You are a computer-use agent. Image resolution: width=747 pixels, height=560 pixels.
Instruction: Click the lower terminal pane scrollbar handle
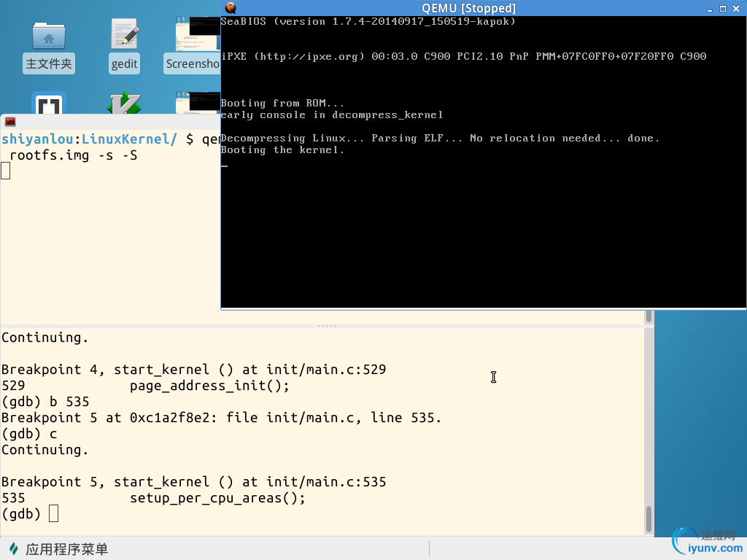pyautogui.click(x=649, y=519)
